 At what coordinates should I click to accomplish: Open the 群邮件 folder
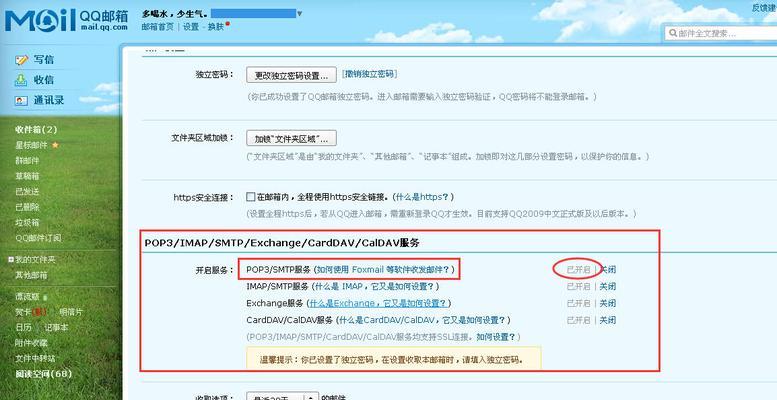point(27,161)
